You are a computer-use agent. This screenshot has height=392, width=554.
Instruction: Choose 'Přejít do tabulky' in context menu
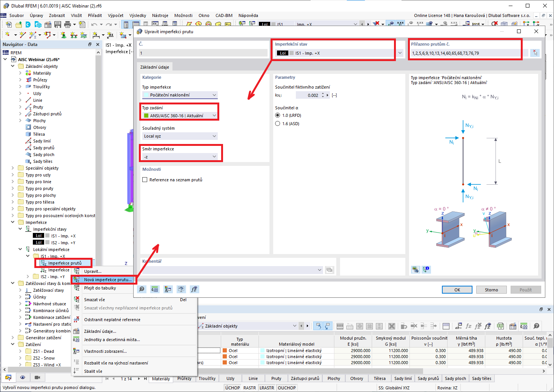click(100, 288)
